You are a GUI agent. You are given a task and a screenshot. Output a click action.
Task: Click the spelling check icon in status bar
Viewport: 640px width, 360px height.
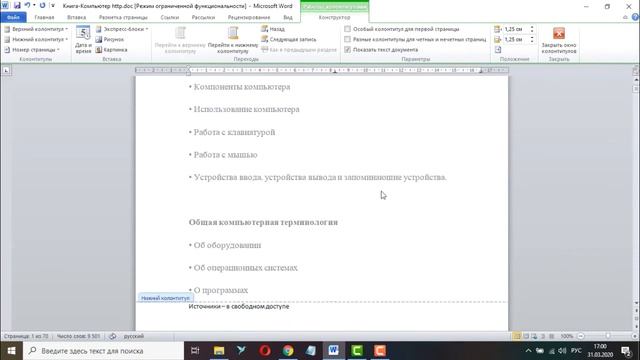tap(113, 336)
